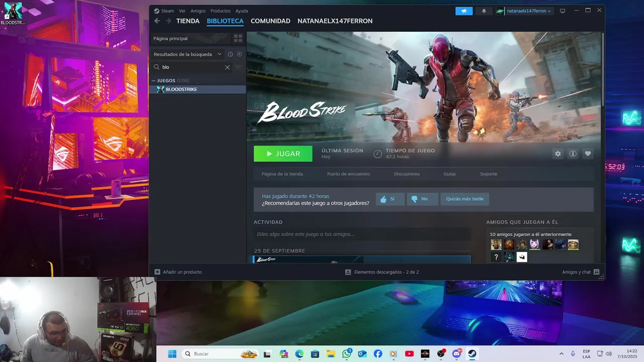
Task: Open the advanced filter options icon
Action: tap(238, 67)
